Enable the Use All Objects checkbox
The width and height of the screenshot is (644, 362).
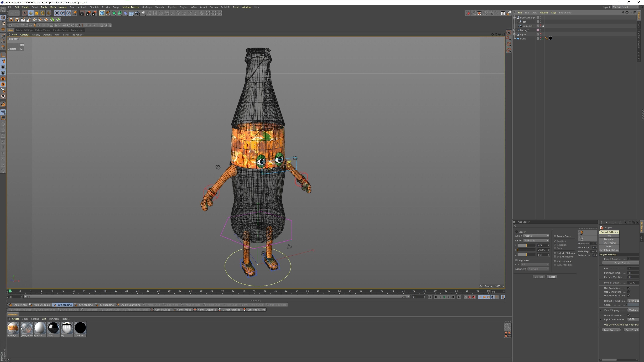555,257
